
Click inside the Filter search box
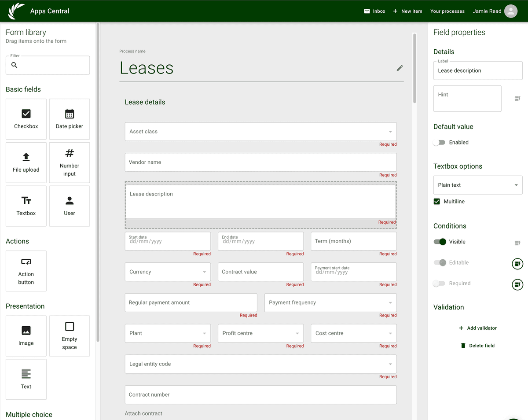[48, 65]
